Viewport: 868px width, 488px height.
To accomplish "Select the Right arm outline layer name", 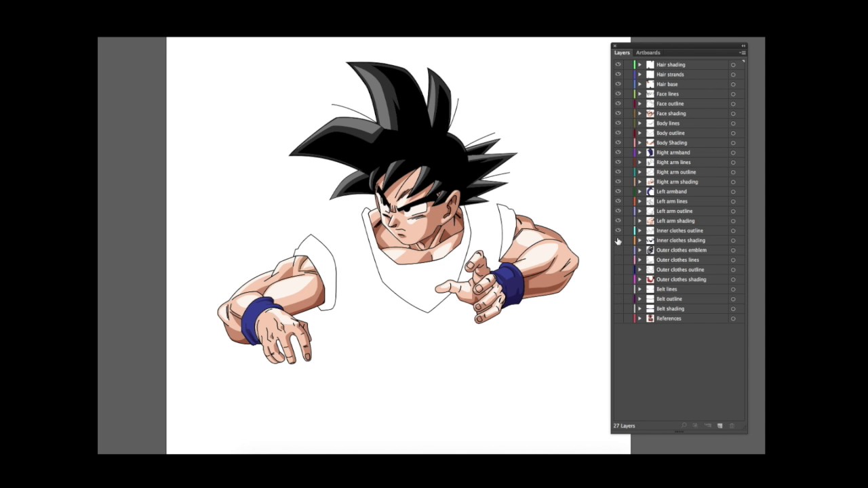I will point(676,172).
